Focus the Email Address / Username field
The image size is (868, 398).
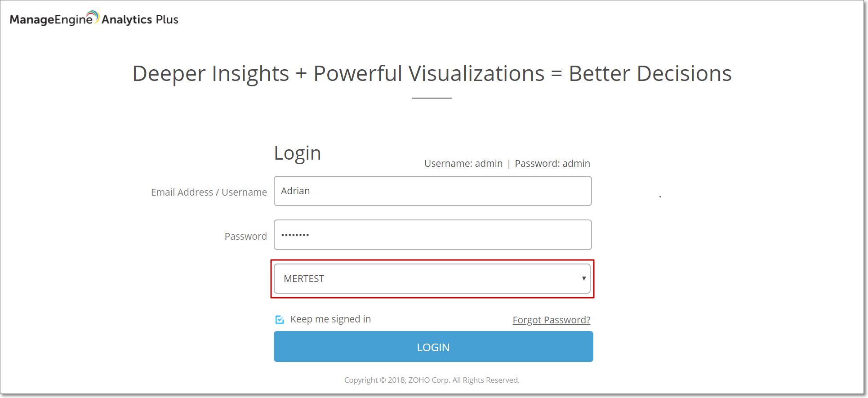(x=432, y=191)
